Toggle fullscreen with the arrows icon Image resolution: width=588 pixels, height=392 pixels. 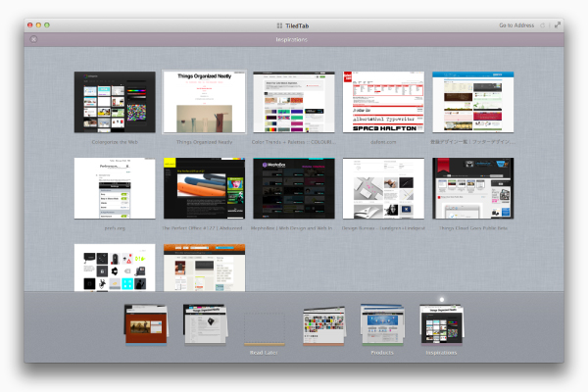pos(558,24)
